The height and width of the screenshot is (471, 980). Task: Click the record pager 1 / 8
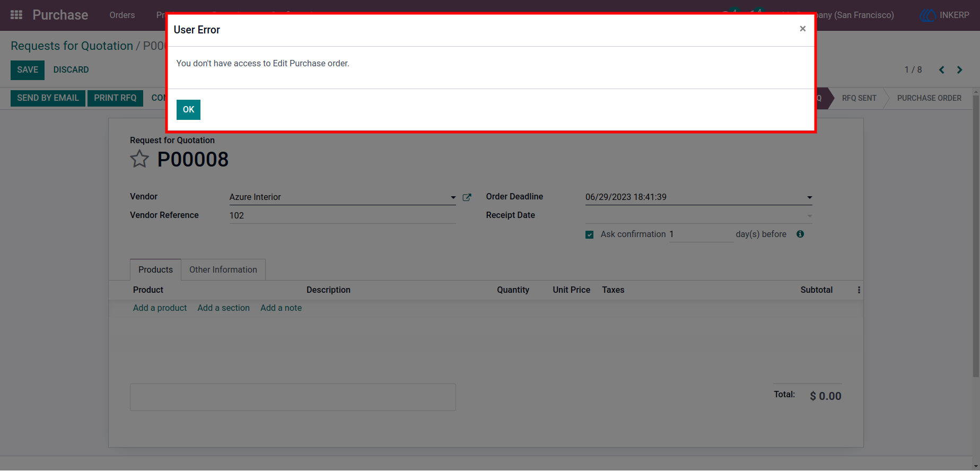(913, 70)
